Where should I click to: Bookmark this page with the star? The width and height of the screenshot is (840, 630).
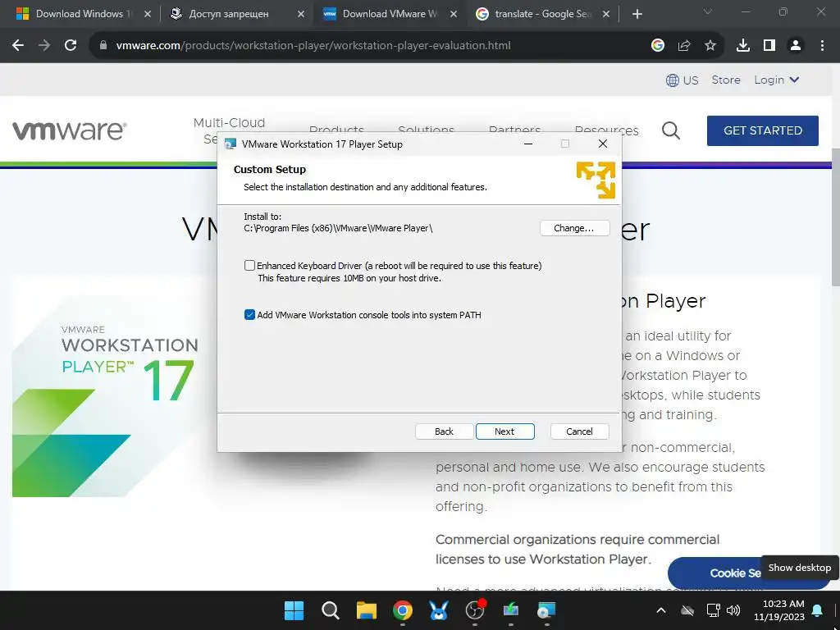click(710, 46)
